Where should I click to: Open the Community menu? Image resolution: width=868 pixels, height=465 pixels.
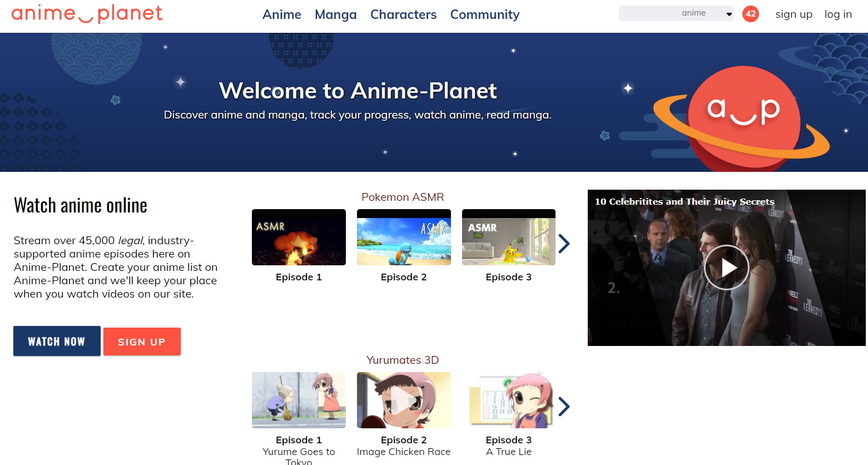pyautogui.click(x=484, y=14)
